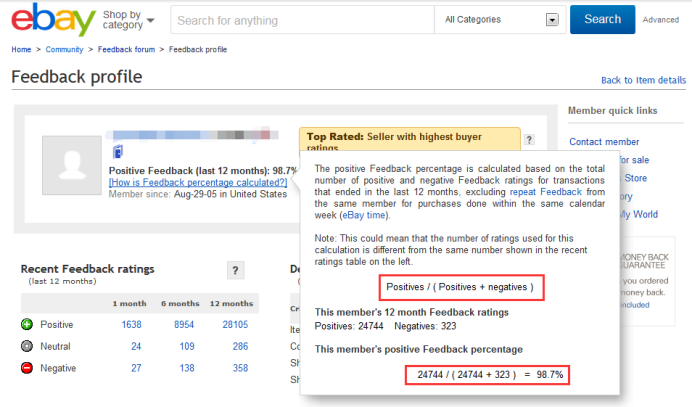
Task: Click the Search for anything field
Action: [x=300, y=19]
